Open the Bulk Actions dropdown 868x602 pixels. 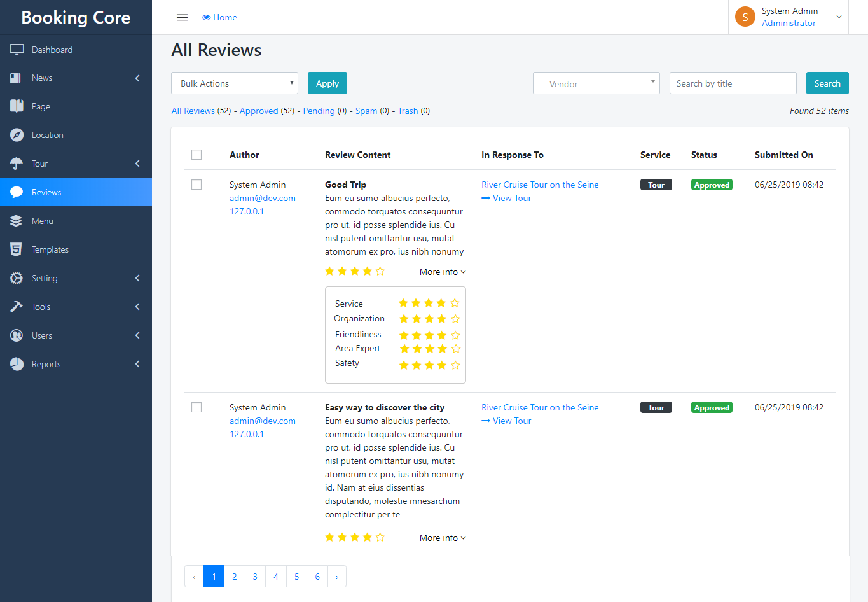235,83
